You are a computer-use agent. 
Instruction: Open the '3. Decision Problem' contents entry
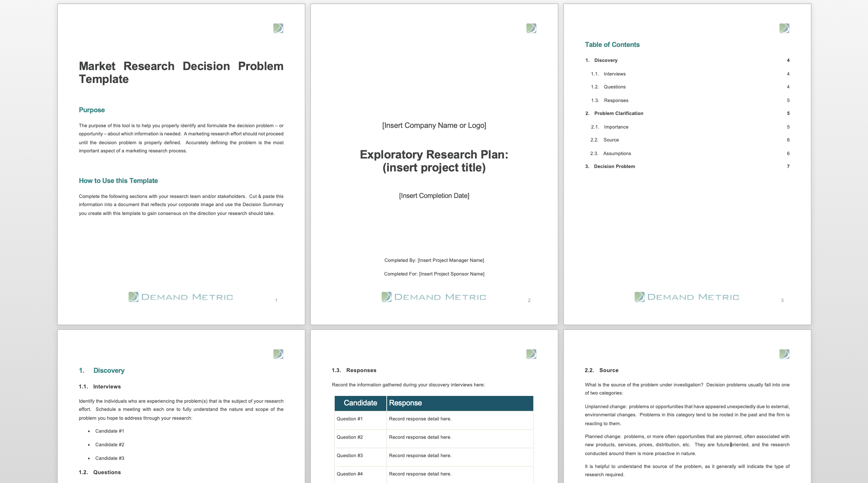(x=687, y=166)
